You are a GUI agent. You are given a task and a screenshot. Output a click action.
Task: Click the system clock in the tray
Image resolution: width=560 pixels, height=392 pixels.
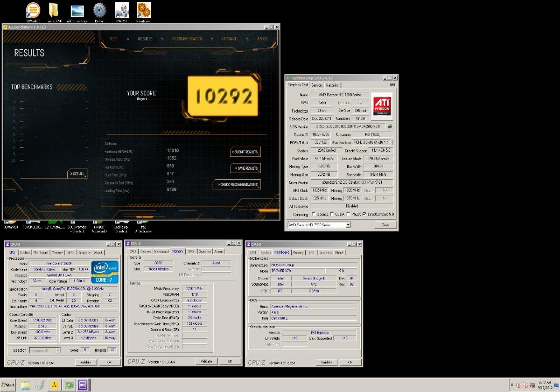(x=545, y=385)
